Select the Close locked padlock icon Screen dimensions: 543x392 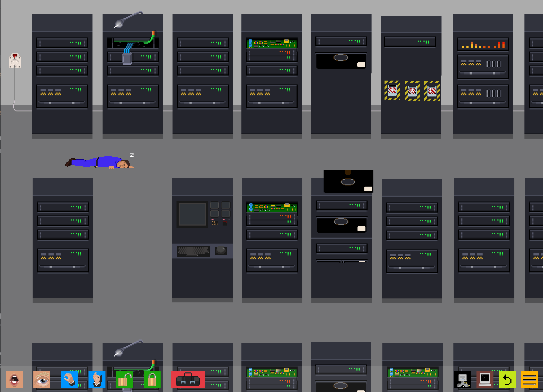coord(152,380)
